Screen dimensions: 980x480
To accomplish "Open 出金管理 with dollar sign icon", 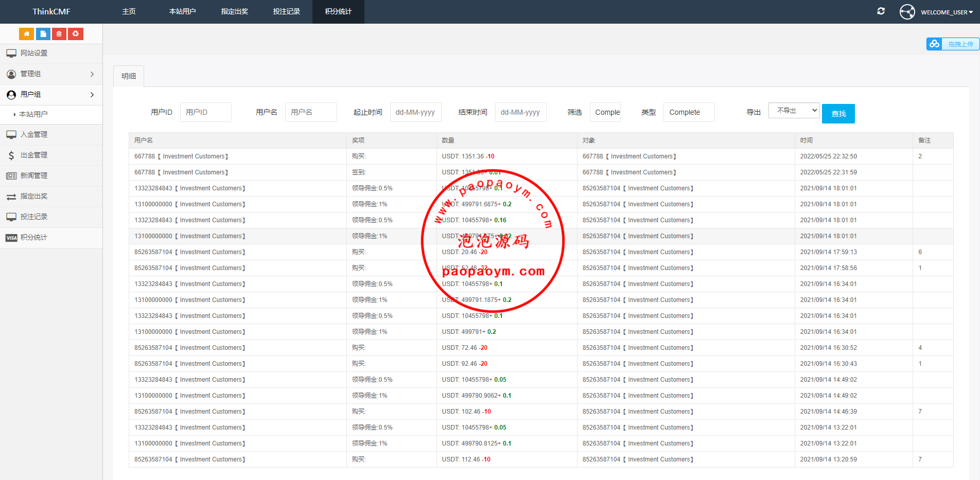I will [34, 155].
